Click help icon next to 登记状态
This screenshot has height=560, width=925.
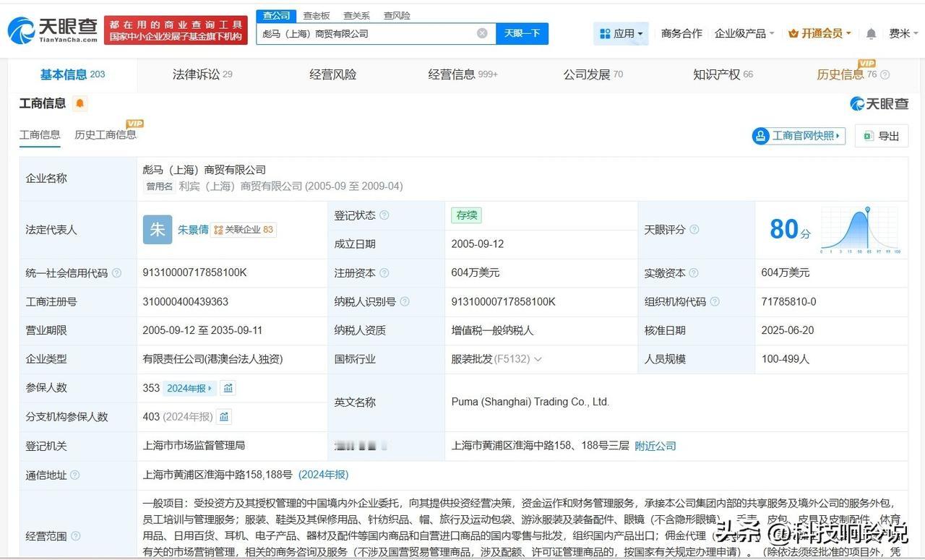point(384,215)
